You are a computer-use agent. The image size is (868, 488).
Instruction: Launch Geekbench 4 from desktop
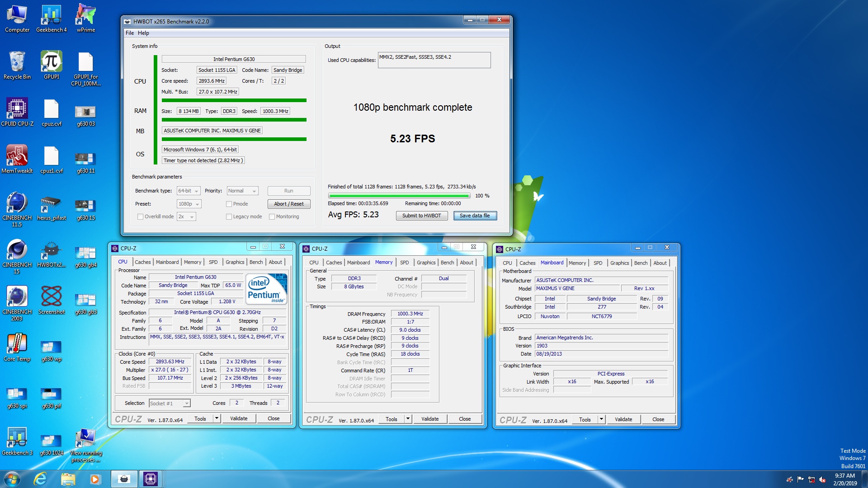pos(52,19)
